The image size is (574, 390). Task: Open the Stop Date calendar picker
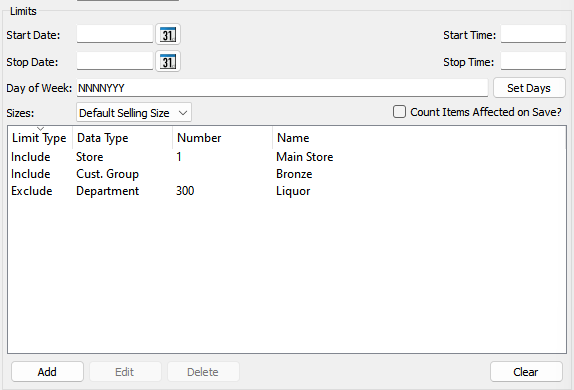click(168, 62)
